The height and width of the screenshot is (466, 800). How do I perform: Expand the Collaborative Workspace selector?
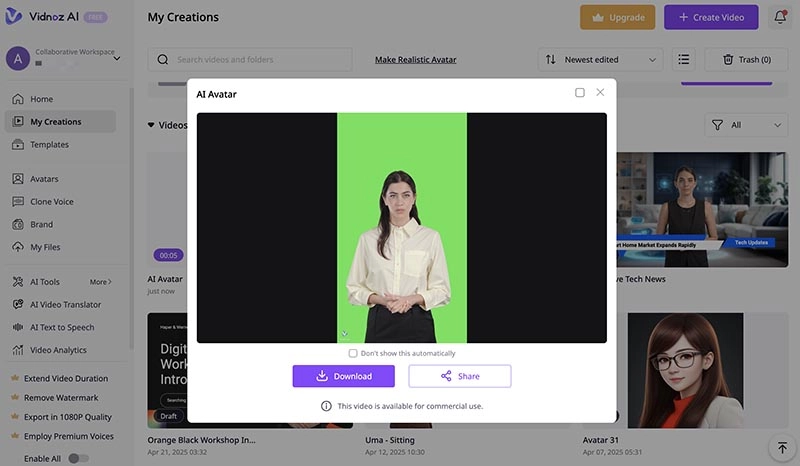pos(117,58)
